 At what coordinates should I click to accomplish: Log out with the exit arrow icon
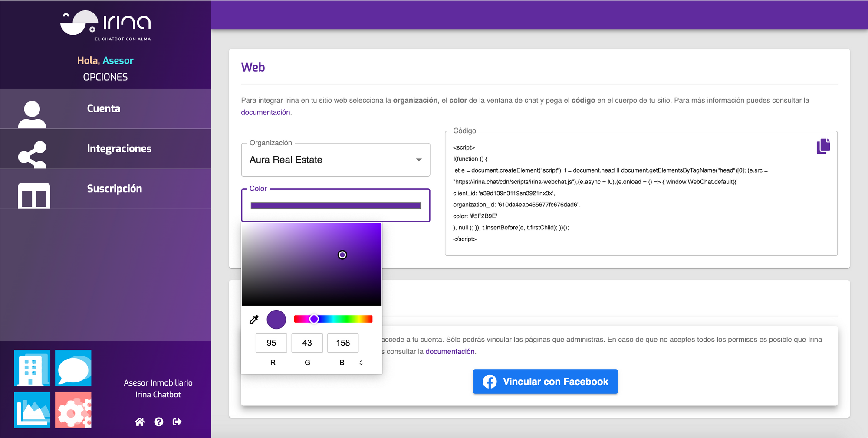click(x=177, y=422)
